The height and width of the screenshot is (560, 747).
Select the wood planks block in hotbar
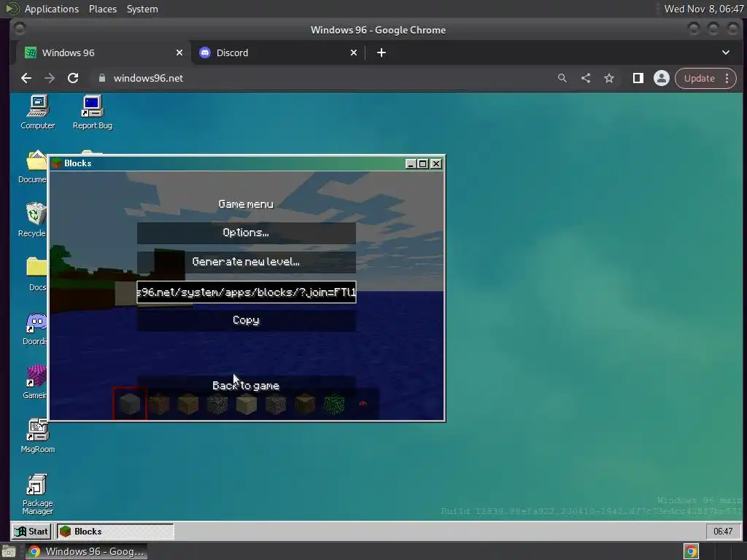tap(187, 404)
